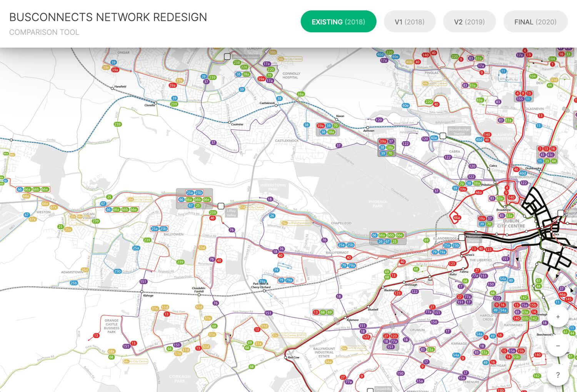The height and width of the screenshot is (392, 577).
Task: Click the '56a to City Centre' label
Action: 353,348
